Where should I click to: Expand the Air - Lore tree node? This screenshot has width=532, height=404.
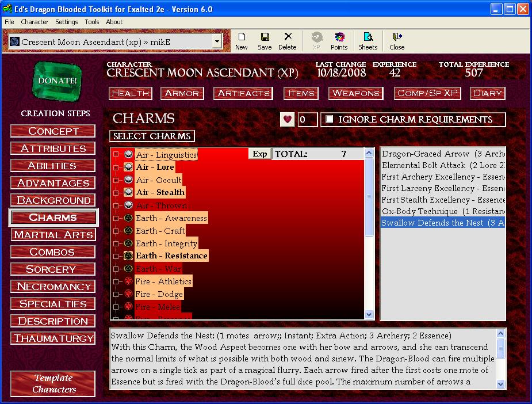[x=116, y=167]
